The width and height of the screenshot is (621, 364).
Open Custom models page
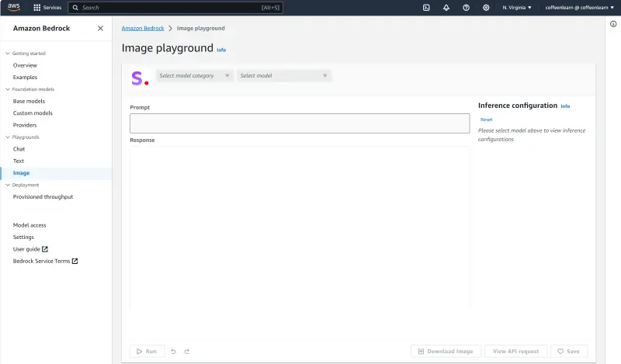[x=33, y=113]
